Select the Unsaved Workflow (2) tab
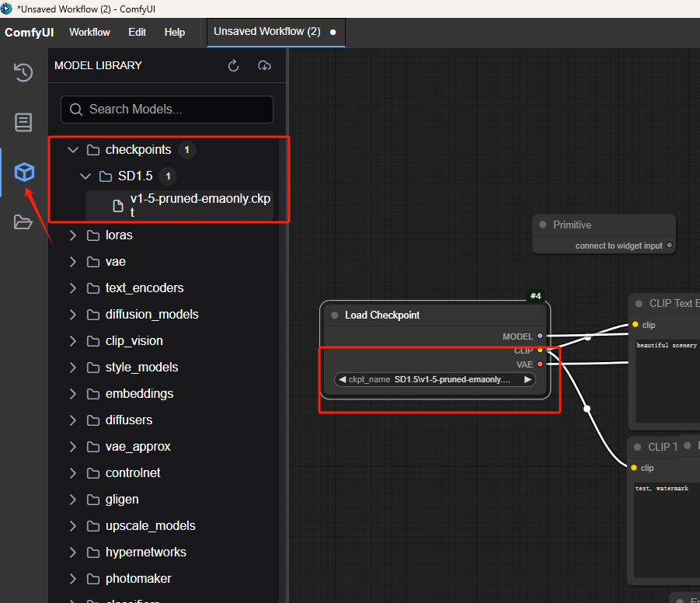700x603 pixels. click(x=267, y=32)
